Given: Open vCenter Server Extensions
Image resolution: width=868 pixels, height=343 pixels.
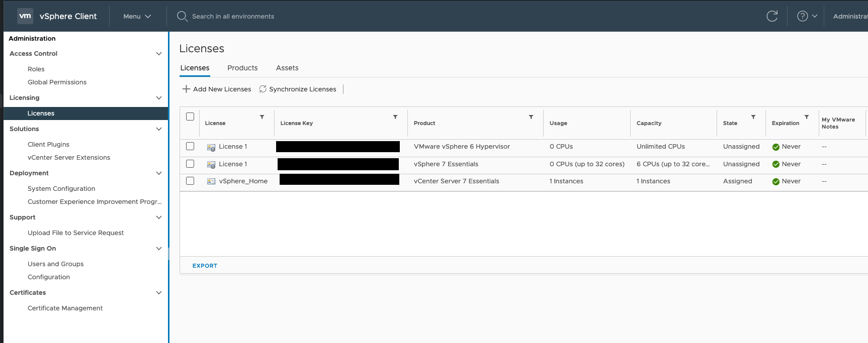Looking at the screenshot, I should (x=69, y=158).
